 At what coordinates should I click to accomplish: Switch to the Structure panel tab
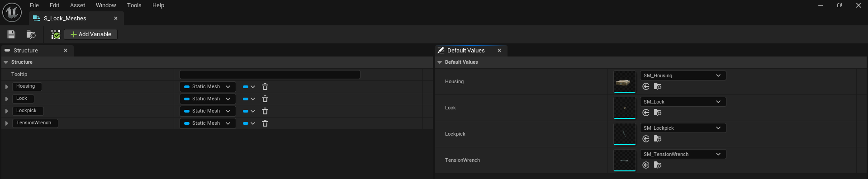tap(37, 51)
